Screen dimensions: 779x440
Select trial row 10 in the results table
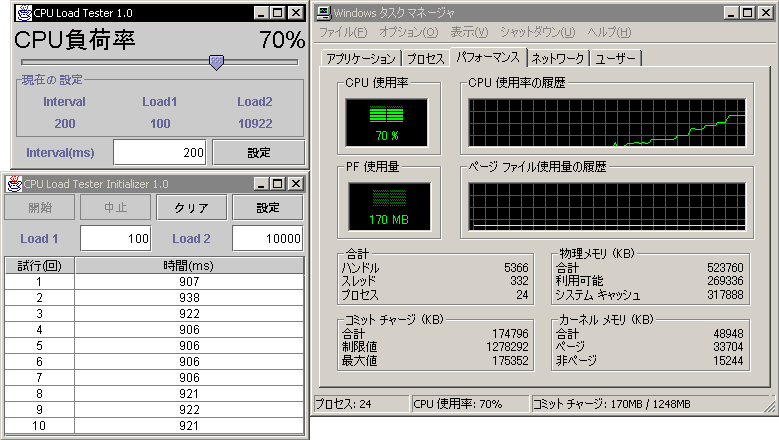(x=155, y=426)
